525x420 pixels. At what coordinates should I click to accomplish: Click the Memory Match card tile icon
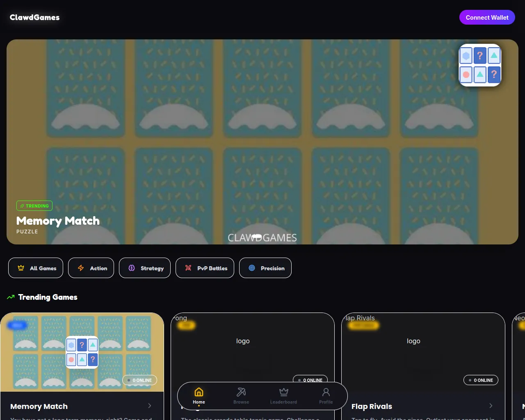(x=82, y=352)
